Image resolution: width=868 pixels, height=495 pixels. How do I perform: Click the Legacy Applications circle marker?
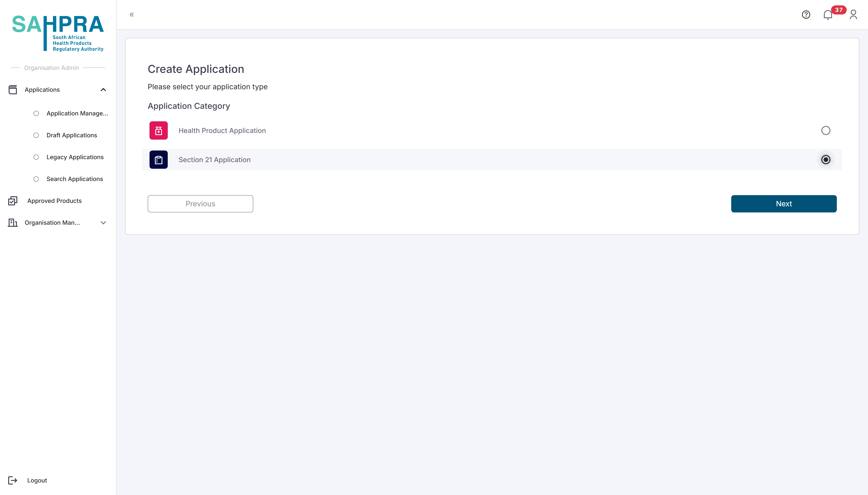pos(36,157)
